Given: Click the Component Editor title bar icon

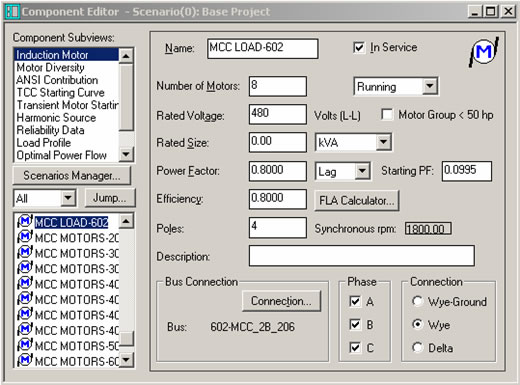Looking at the screenshot, I should coord(12,12).
